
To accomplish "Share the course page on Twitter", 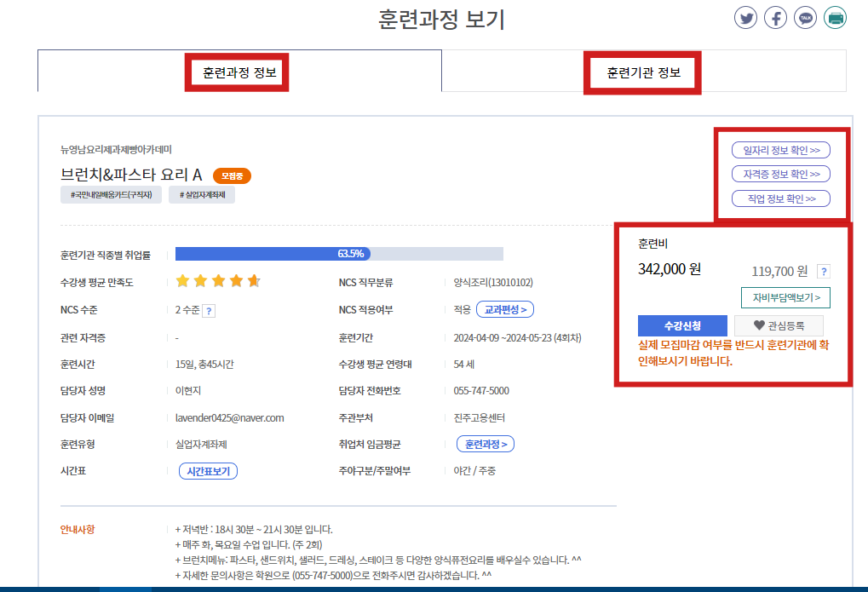I will coord(745,17).
